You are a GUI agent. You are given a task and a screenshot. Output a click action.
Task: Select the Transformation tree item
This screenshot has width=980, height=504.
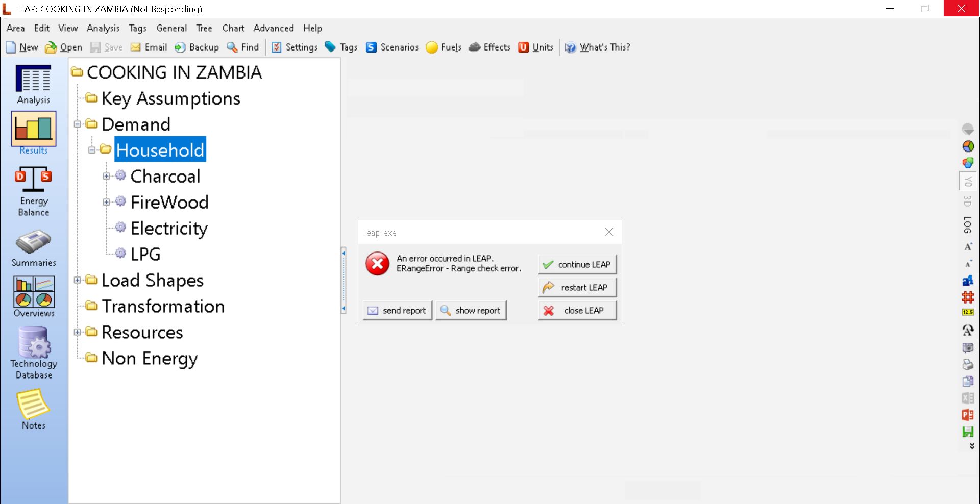pyautogui.click(x=163, y=306)
